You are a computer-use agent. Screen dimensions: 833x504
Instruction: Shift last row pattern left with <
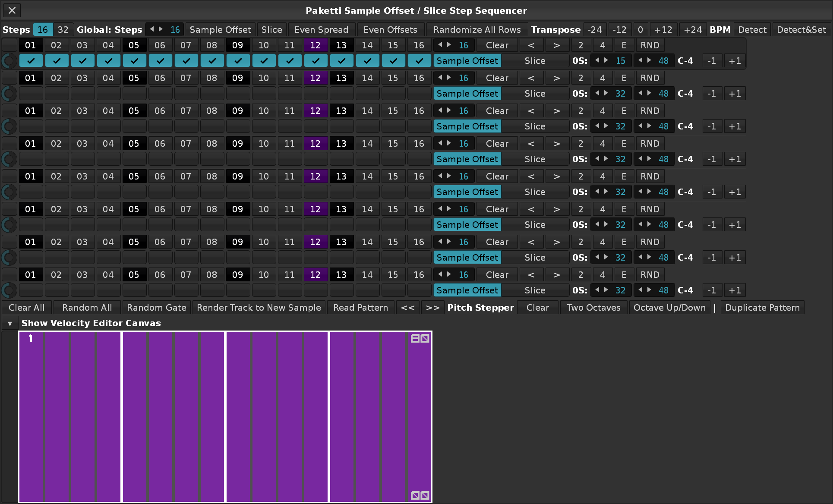click(531, 275)
